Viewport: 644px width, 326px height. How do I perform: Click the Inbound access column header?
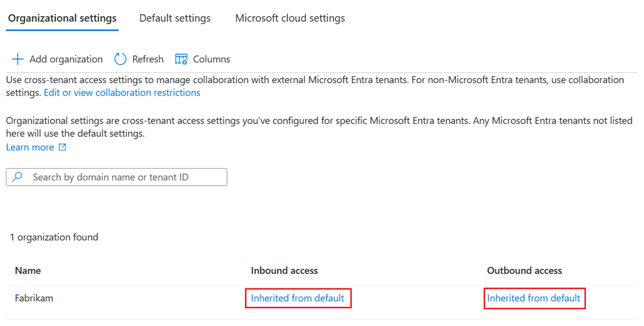point(284,271)
